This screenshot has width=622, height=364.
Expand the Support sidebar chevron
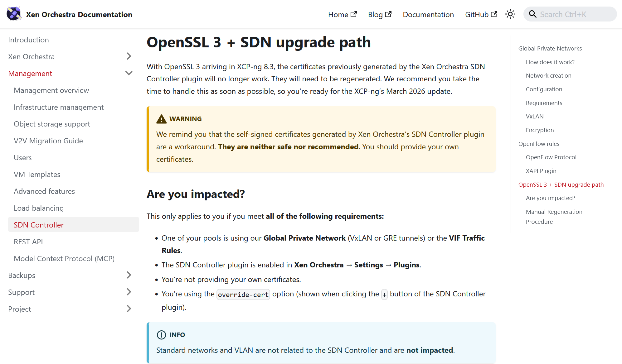click(129, 292)
